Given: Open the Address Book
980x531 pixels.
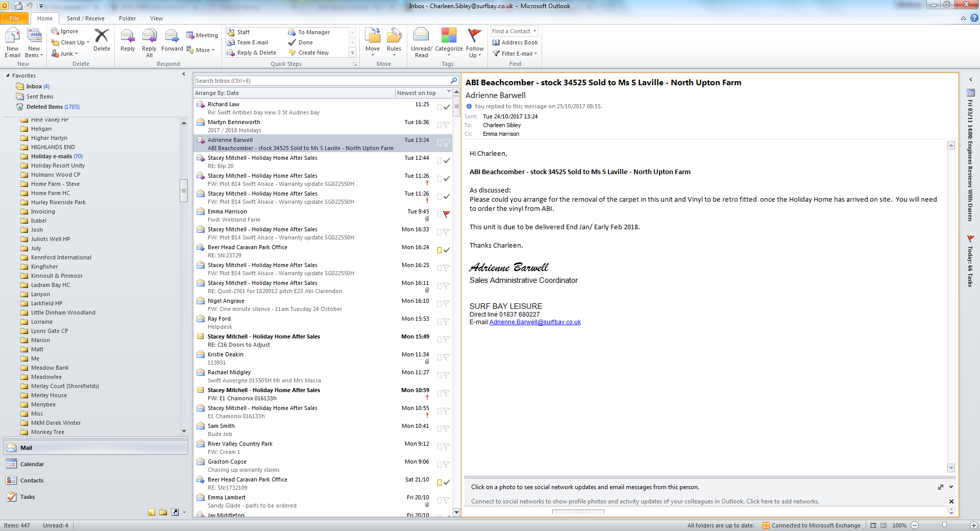Looking at the screenshot, I should 515,42.
